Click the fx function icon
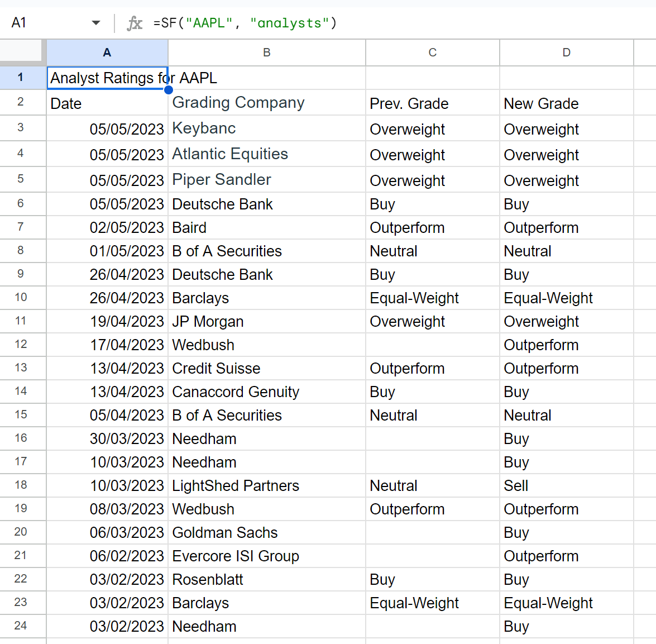The width and height of the screenshot is (656, 644). (x=135, y=23)
